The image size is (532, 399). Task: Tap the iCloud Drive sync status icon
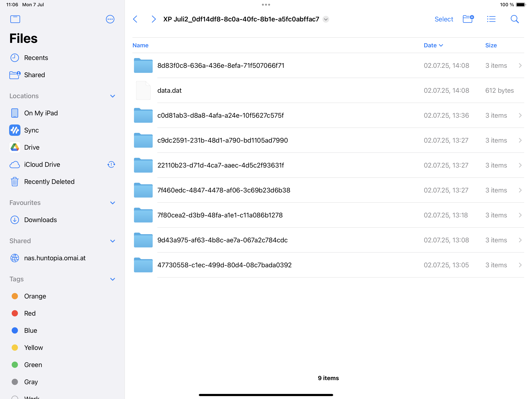click(111, 164)
